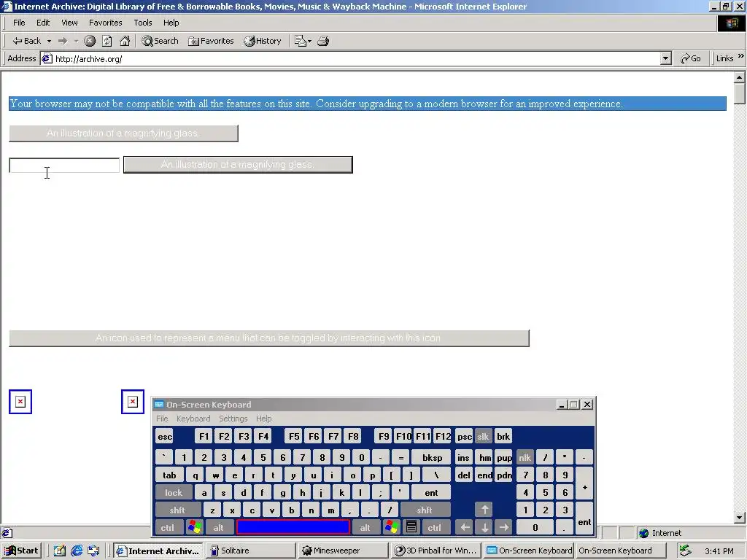Click the right arrow key on keyboard

tap(504, 528)
